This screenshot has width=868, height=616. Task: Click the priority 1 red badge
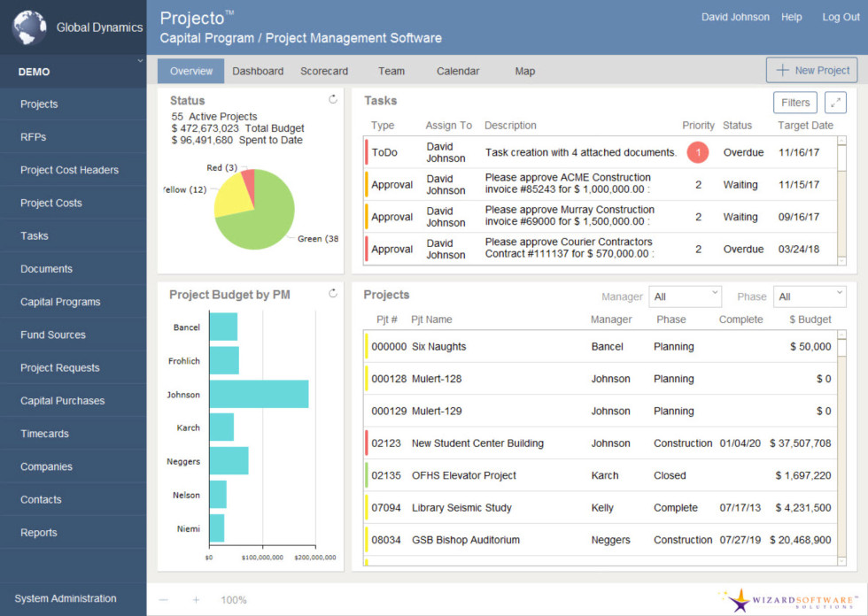(x=697, y=152)
